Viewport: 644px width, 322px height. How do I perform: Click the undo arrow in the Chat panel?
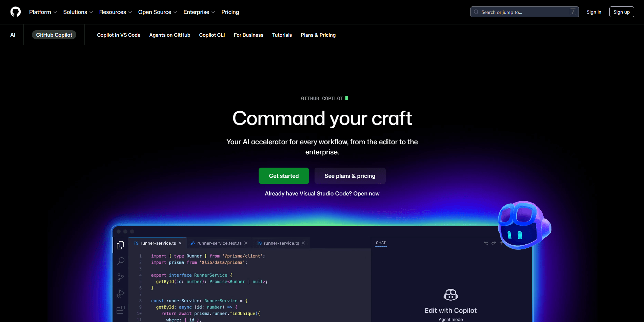(485, 243)
